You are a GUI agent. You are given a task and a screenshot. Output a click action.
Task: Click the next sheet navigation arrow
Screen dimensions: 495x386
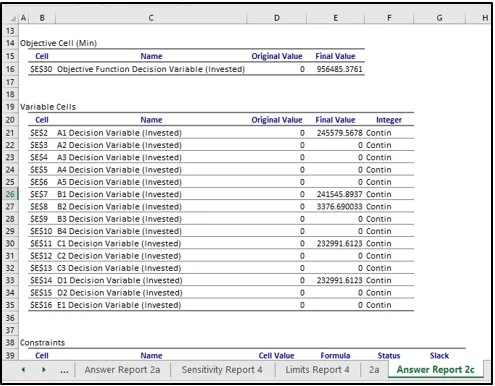[44, 370]
